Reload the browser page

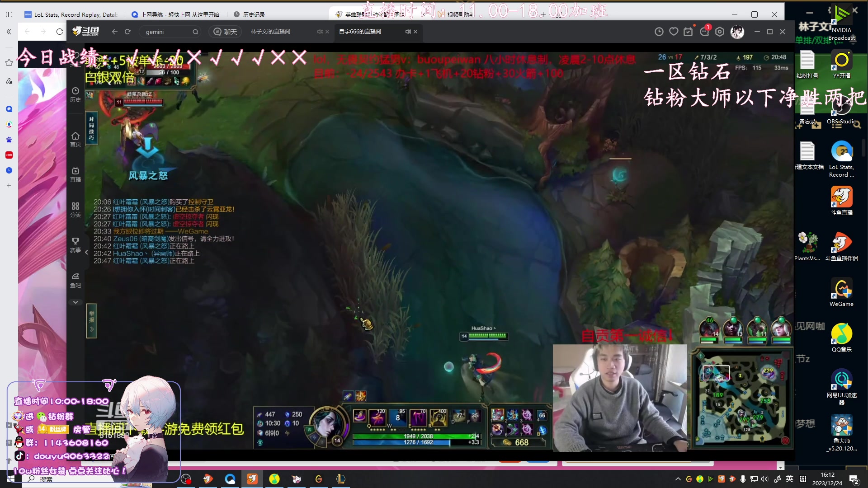pyautogui.click(x=60, y=32)
